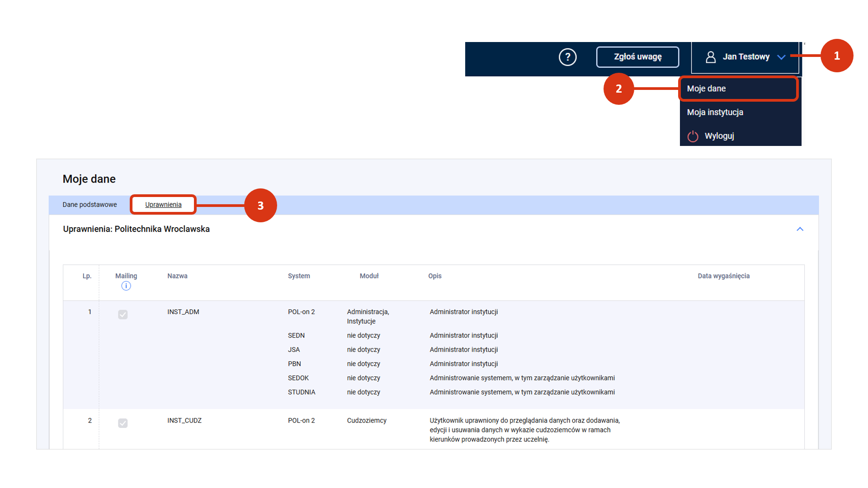Select Moje dane from user menu
This screenshot has width=868, height=488.
tap(706, 89)
